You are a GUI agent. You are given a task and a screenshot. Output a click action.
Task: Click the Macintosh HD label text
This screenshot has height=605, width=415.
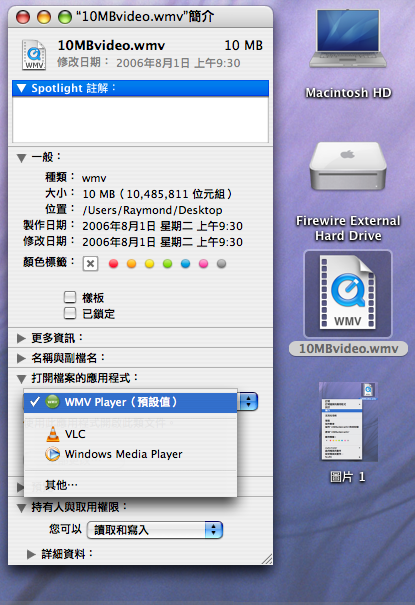(348, 93)
